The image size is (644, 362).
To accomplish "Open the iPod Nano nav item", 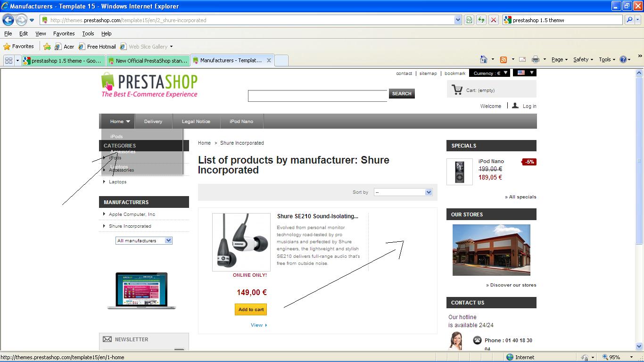I will coord(241,121).
